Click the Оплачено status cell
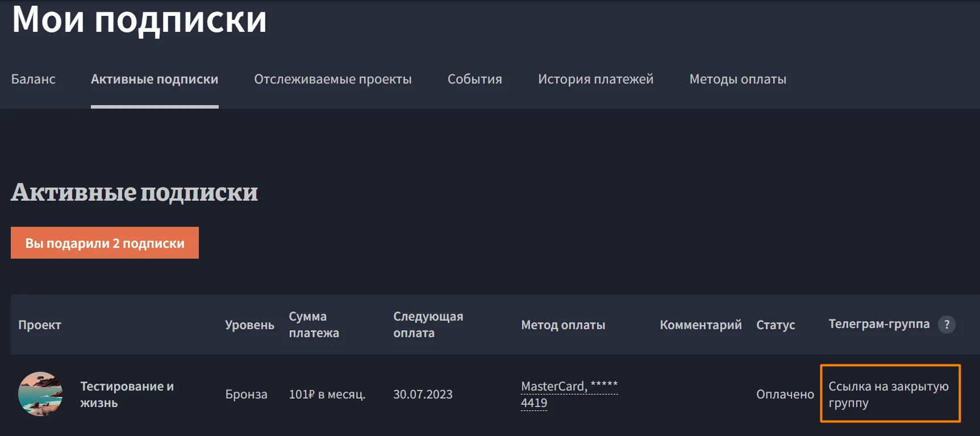 point(785,395)
